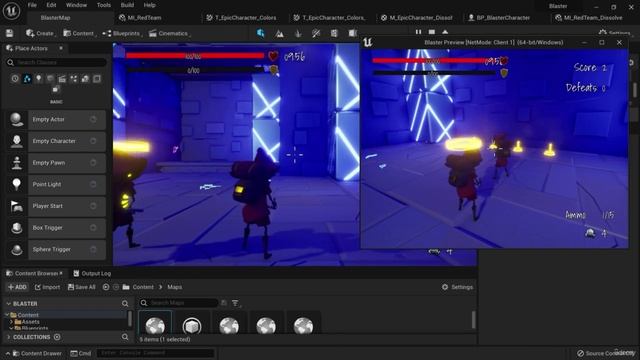Switch to BP_BlasterCharacter tab
The height and width of the screenshot is (360, 640).
(499, 18)
